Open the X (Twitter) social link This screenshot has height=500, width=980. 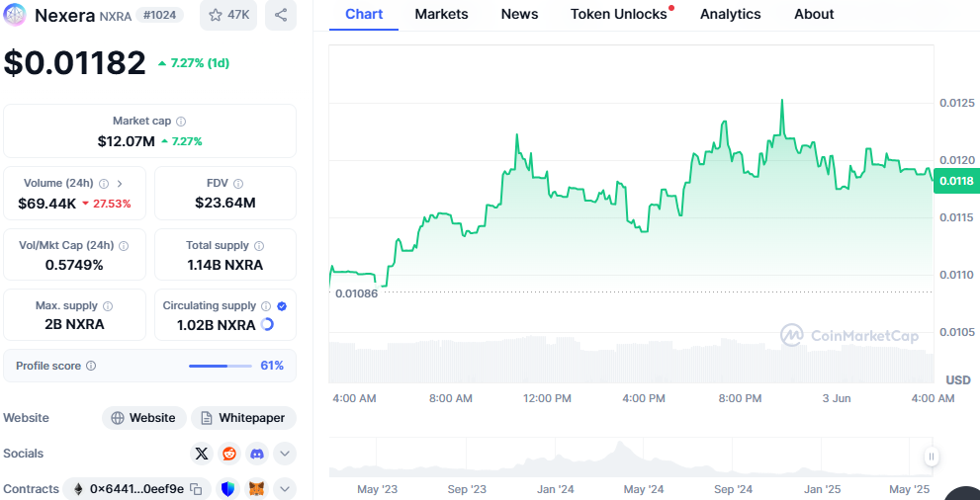[202, 454]
